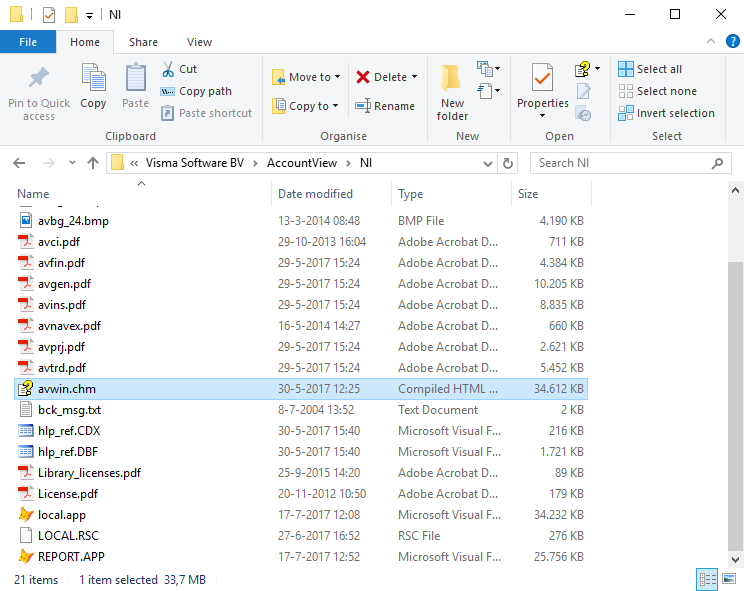Viewport: 744px width, 591px height.
Task: Click the Invert selection icon
Action: [x=626, y=113]
